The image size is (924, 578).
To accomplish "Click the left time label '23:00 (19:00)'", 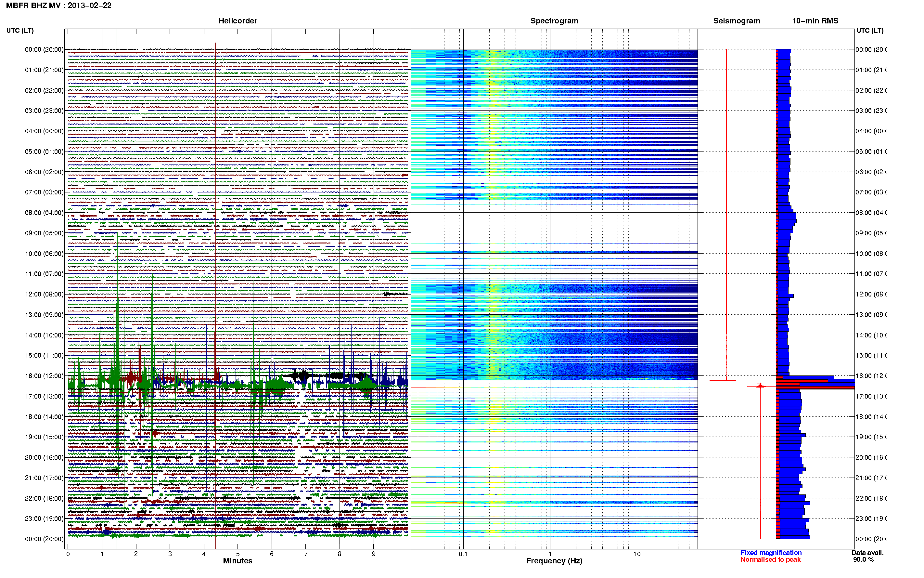I will pyautogui.click(x=44, y=519).
